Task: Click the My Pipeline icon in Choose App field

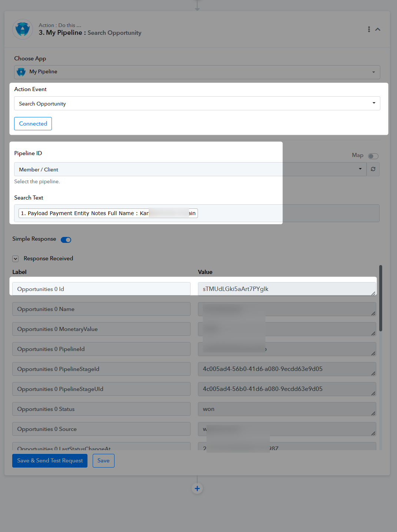Action: click(21, 72)
